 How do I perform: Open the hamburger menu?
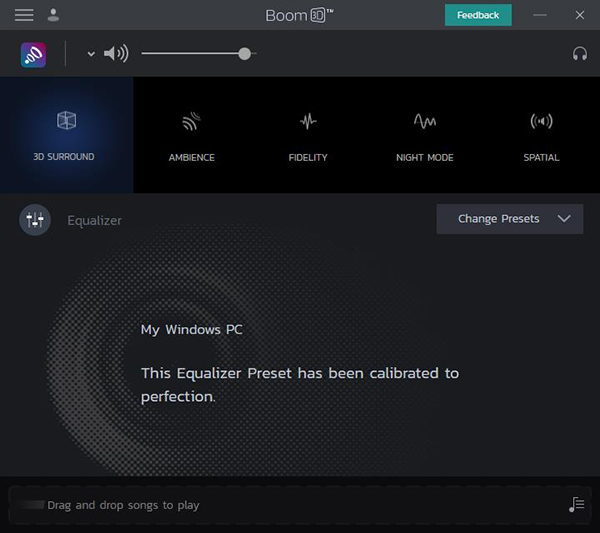click(24, 15)
